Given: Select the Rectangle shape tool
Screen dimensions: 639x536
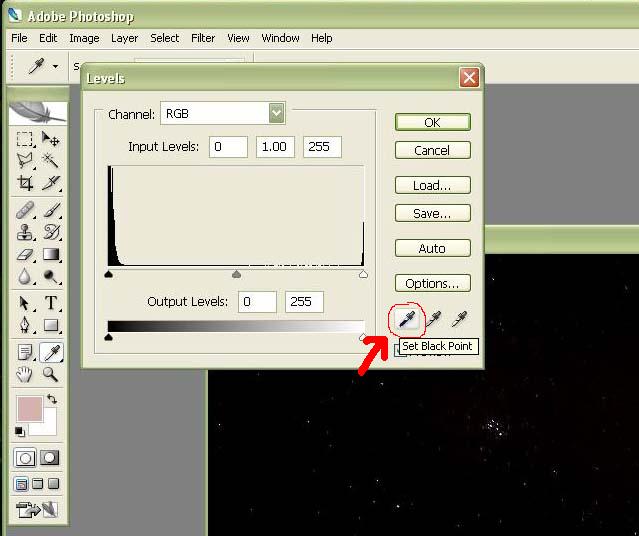Looking at the screenshot, I should click(51, 325).
